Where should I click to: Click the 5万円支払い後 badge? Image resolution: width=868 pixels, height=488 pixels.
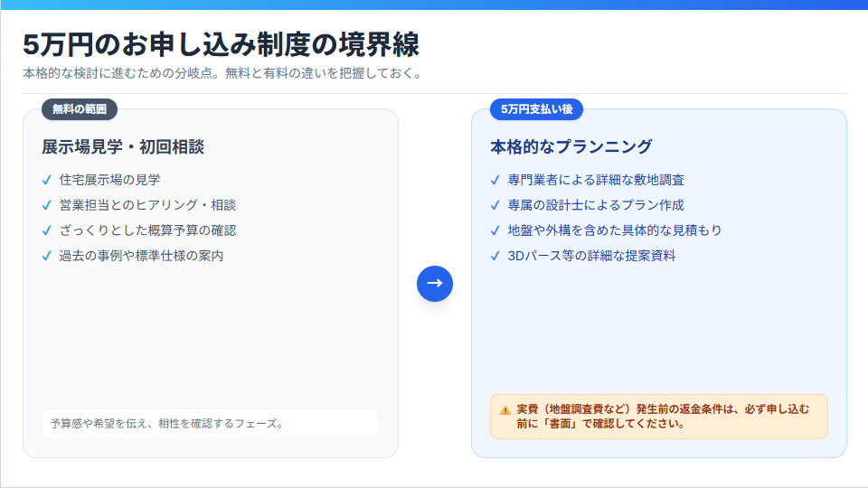tap(536, 109)
